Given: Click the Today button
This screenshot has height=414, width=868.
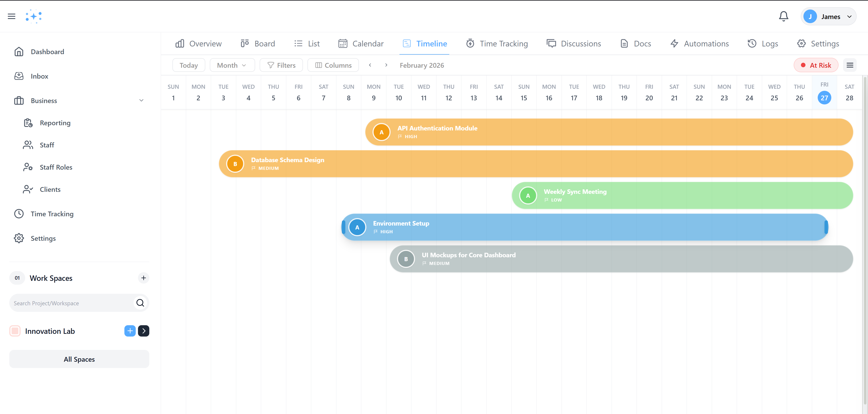Looking at the screenshot, I should [189, 65].
